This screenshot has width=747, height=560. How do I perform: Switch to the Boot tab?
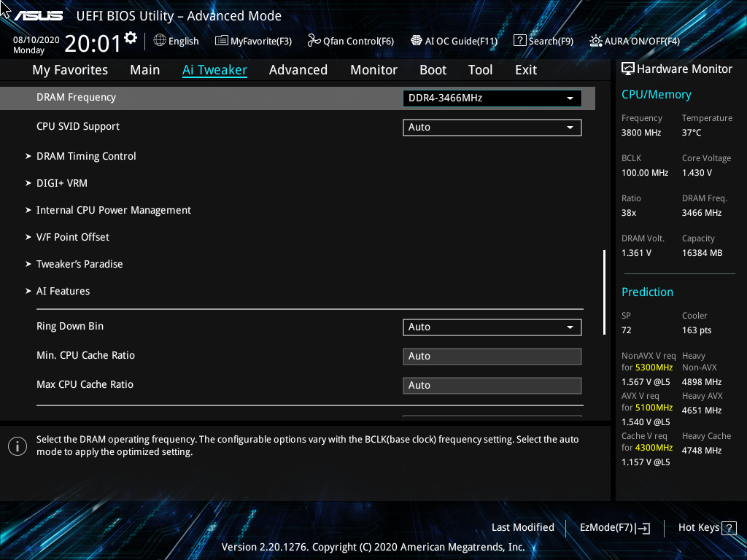pyautogui.click(x=433, y=70)
